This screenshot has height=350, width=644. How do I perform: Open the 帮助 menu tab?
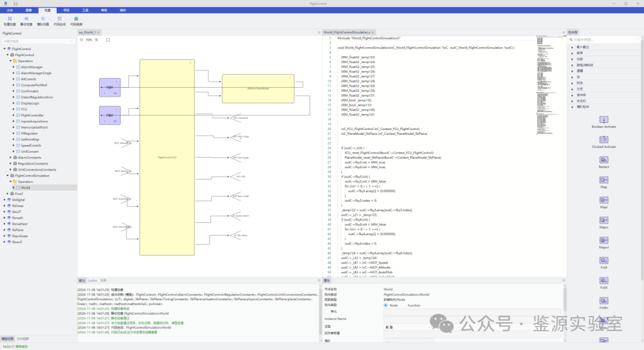pos(104,10)
